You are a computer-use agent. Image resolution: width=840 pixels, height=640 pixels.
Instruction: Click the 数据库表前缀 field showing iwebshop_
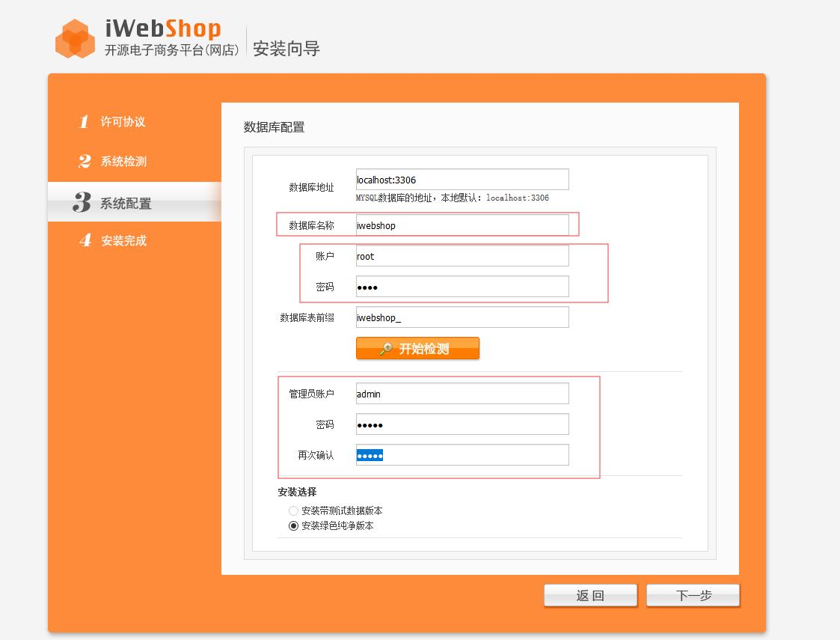click(462, 317)
